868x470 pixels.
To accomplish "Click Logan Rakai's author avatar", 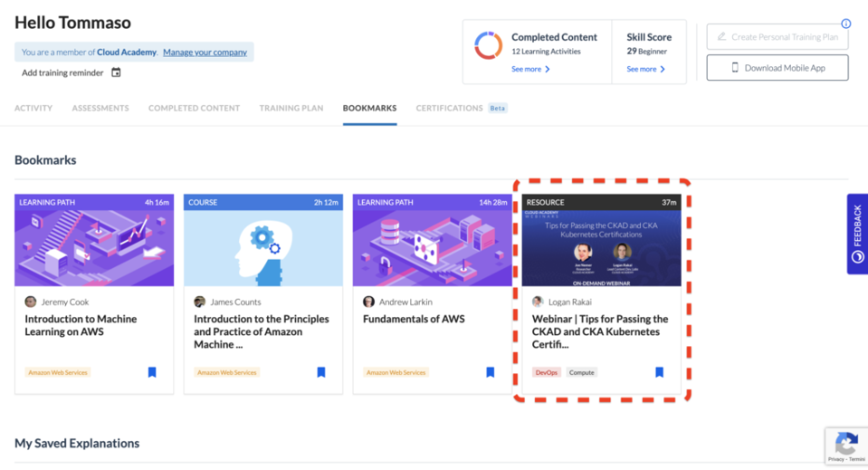I will pyautogui.click(x=538, y=302).
